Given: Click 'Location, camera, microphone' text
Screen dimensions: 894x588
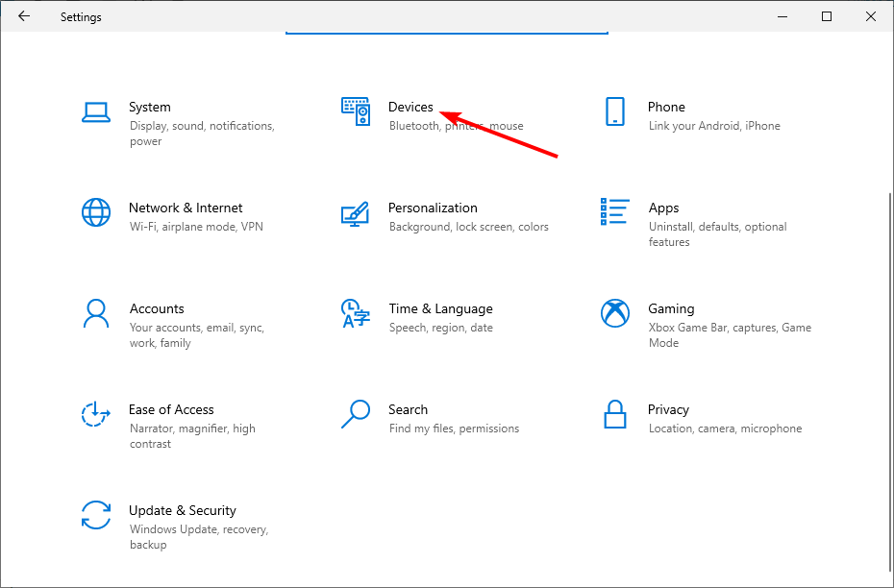Looking at the screenshot, I should pos(725,429).
